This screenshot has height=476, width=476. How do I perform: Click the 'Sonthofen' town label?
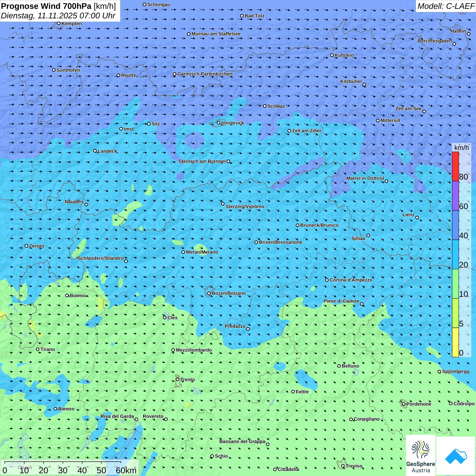[68, 70]
